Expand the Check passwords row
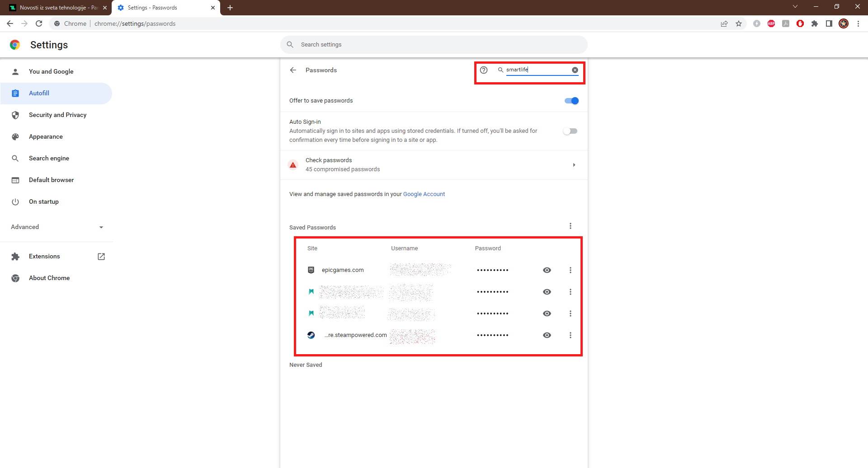 (574, 164)
